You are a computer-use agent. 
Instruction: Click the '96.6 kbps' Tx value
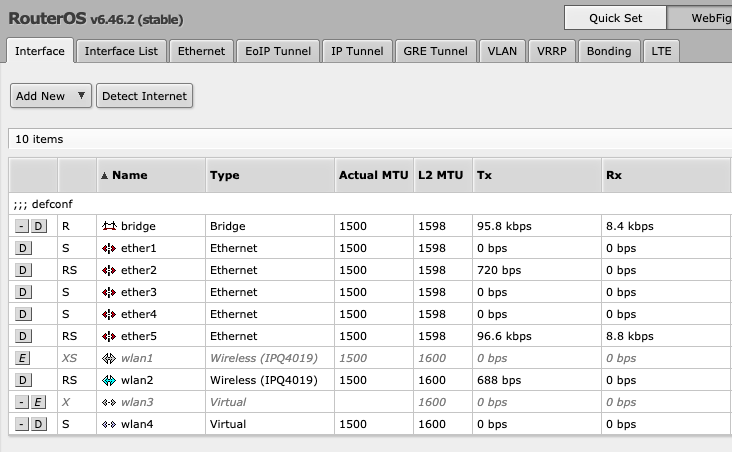[x=504, y=336]
